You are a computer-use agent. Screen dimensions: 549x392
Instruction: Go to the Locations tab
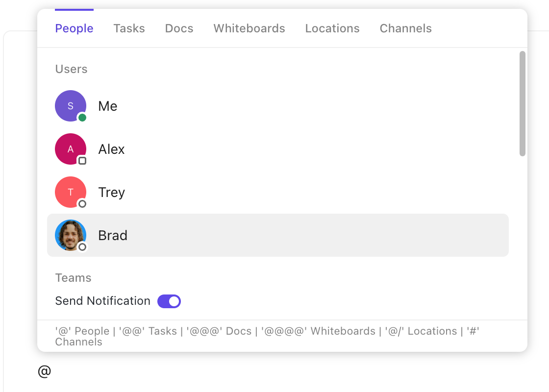[x=332, y=28]
